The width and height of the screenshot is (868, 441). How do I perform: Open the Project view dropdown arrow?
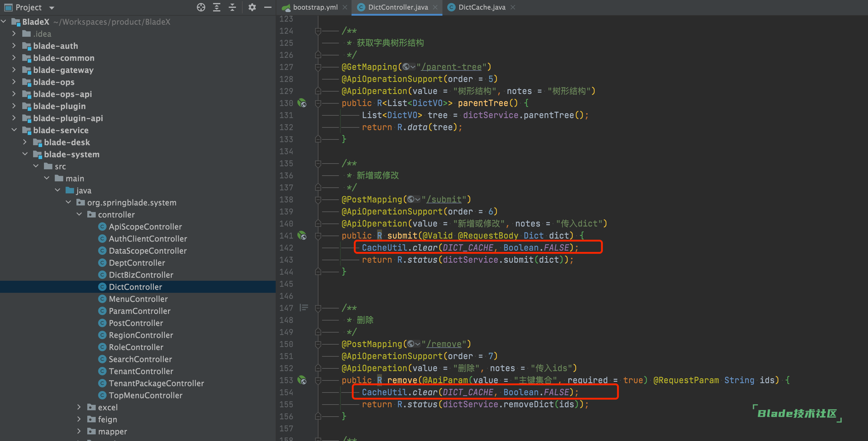pyautogui.click(x=52, y=8)
